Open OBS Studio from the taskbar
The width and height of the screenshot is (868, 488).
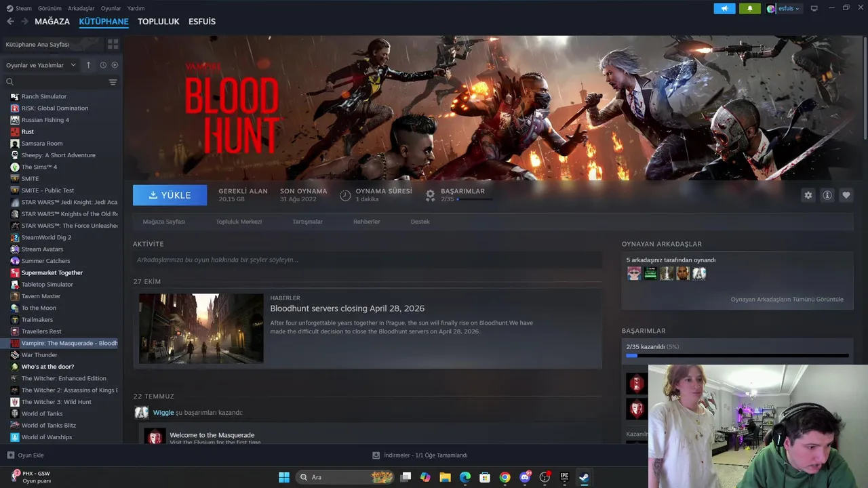(544, 477)
